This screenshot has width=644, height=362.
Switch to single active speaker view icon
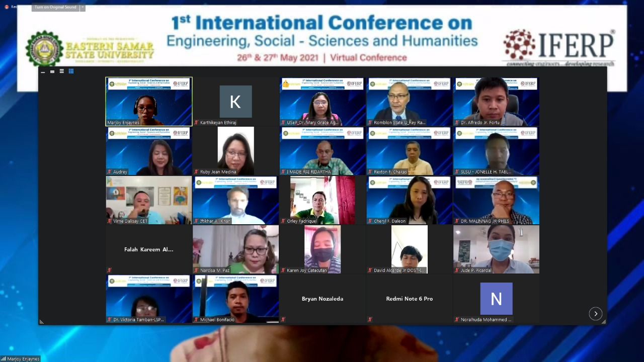point(52,71)
